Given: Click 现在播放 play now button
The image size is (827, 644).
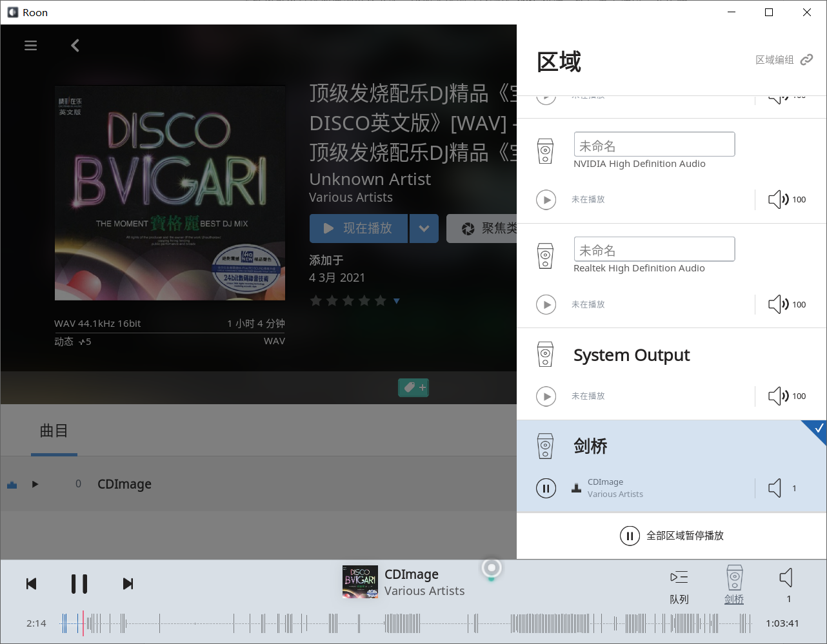Looking at the screenshot, I should (359, 228).
